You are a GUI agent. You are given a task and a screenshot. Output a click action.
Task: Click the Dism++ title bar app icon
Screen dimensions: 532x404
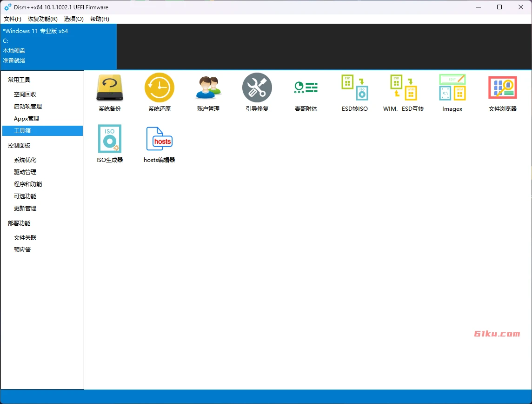tap(7, 7)
